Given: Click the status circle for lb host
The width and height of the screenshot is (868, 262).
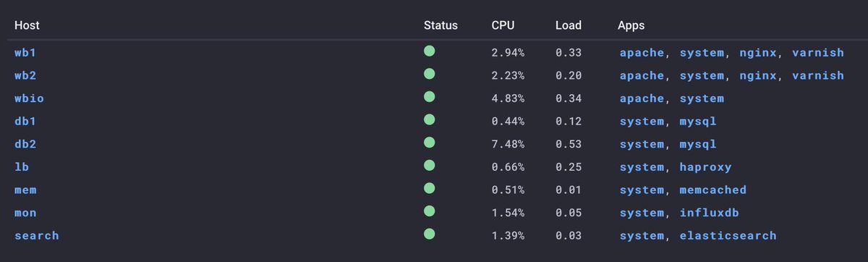Looking at the screenshot, I should [429, 166].
